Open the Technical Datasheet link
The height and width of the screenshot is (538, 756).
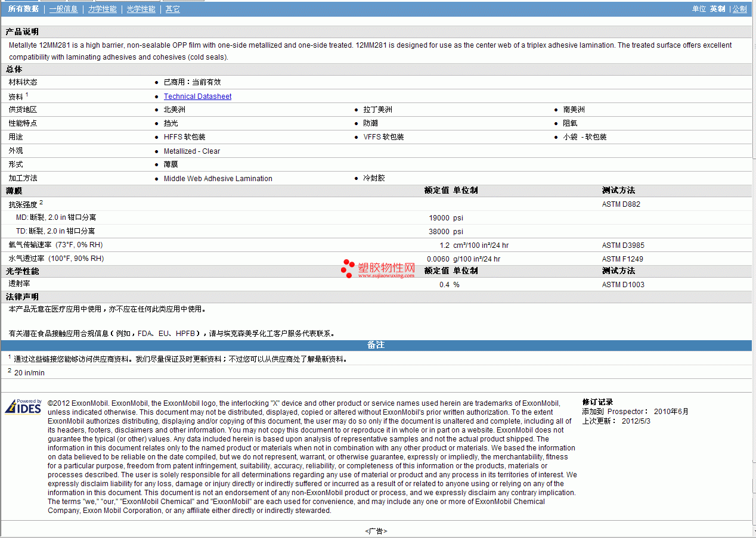click(197, 97)
